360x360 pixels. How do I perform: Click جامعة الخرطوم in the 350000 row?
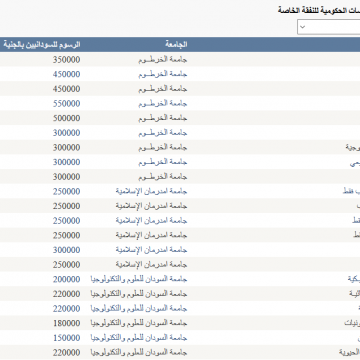(163, 60)
